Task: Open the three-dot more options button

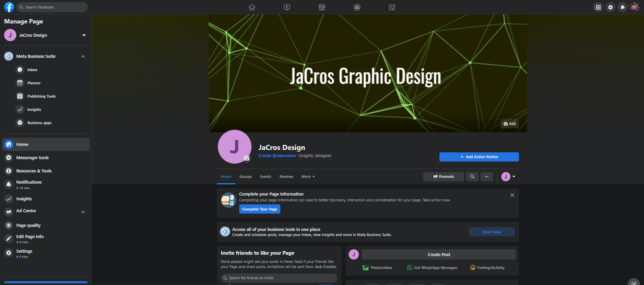Action: 487,177
